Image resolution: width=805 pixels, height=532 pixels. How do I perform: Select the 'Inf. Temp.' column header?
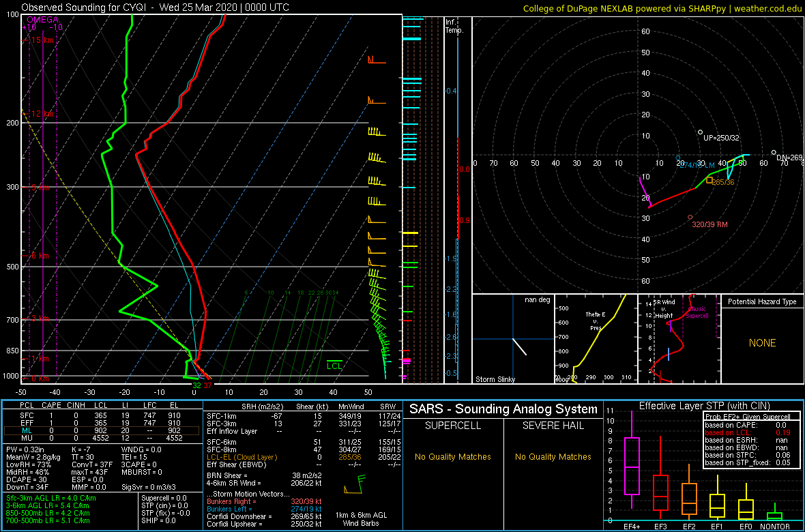(454, 26)
